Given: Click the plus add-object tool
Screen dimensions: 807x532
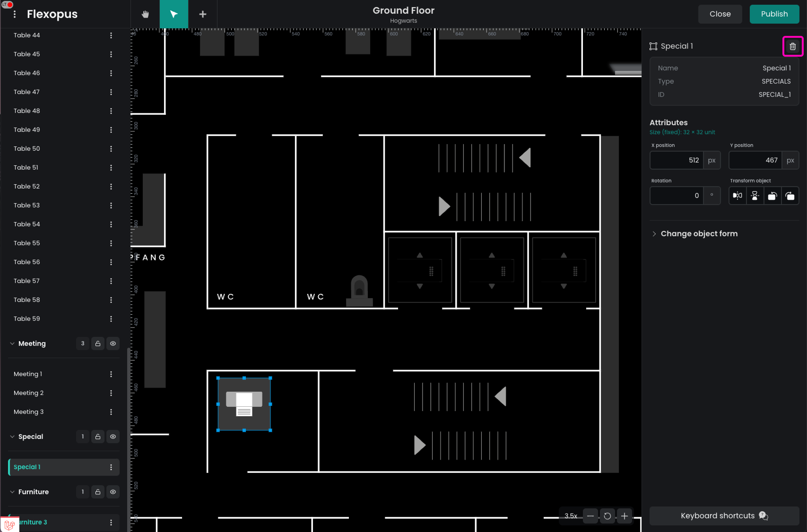Looking at the screenshot, I should (203, 14).
